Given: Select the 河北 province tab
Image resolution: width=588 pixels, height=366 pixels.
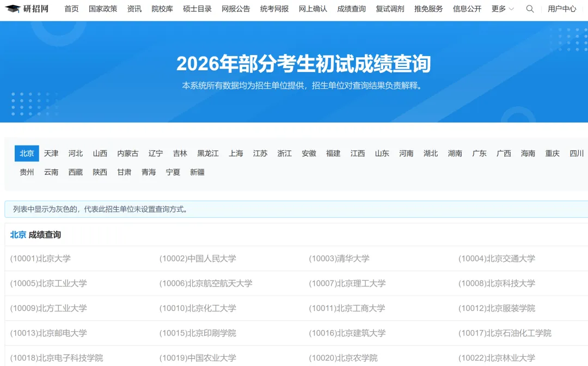Looking at the screenshot, I should point(75,154).
